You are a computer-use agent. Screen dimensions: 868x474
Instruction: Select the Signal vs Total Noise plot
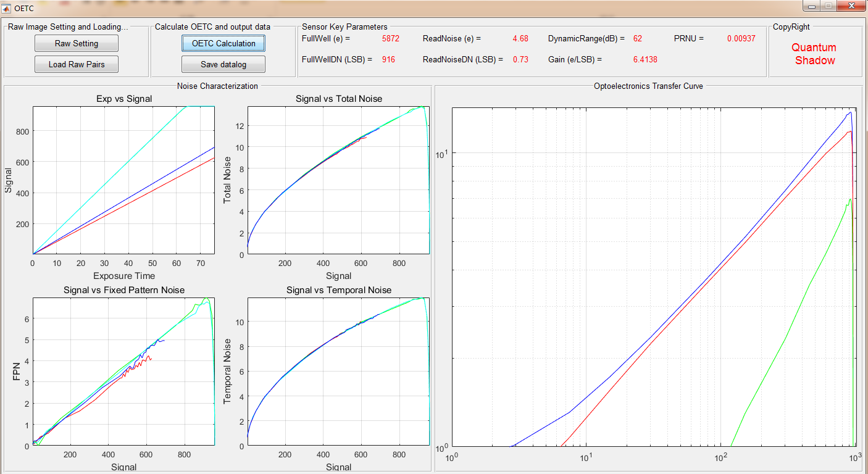click(x=338, y=180)
